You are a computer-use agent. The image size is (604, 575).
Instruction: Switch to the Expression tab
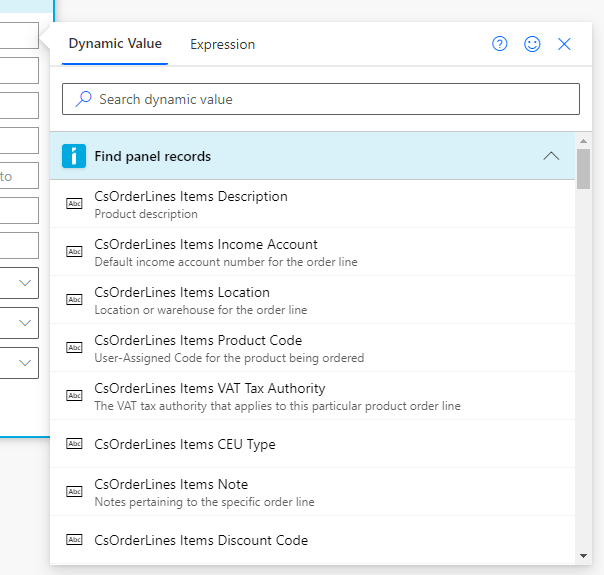click(222, 44)
